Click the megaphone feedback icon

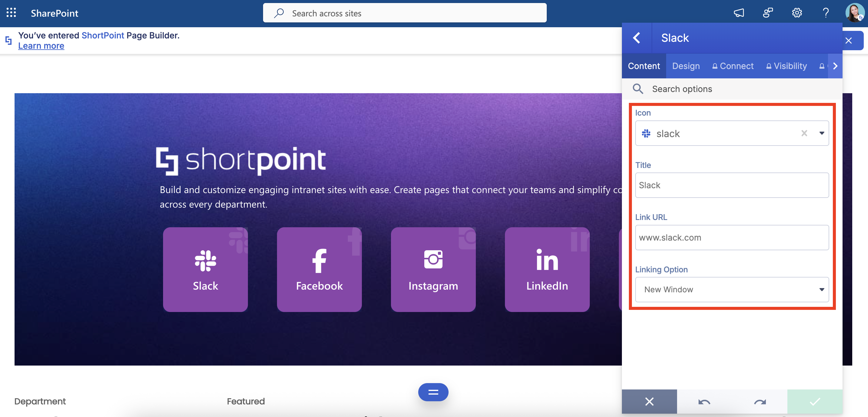pyautogui.click(x=739, y=13)
